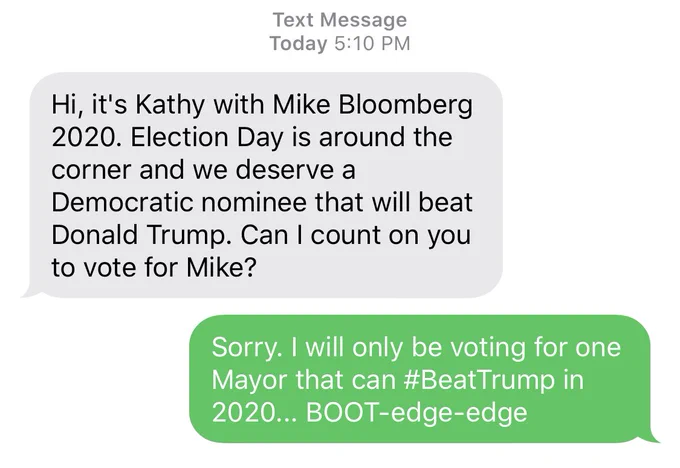Tap "Can I count on you" text
The image size is (680, 468).
click(356, 235)
